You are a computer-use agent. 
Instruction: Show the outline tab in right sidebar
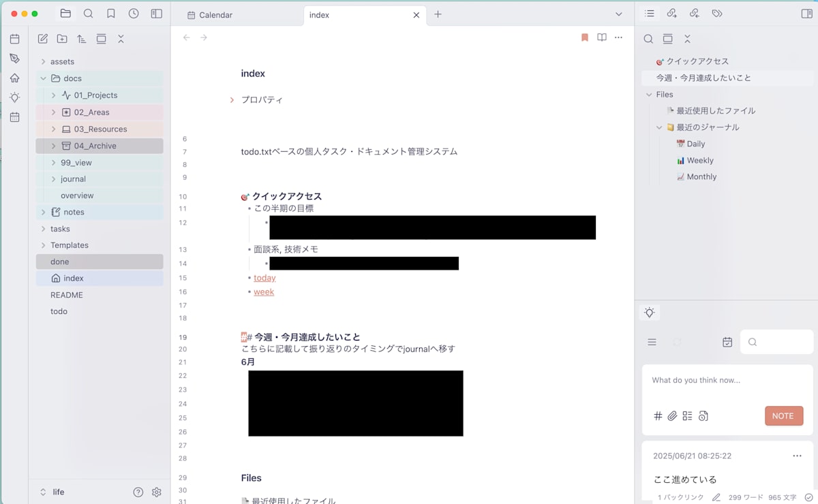[650, 14]
